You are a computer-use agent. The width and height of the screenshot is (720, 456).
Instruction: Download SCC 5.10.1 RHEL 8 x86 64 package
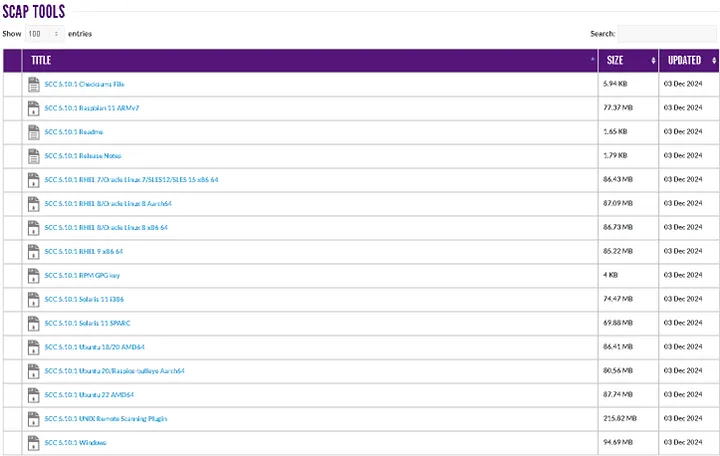pos(107,227)
